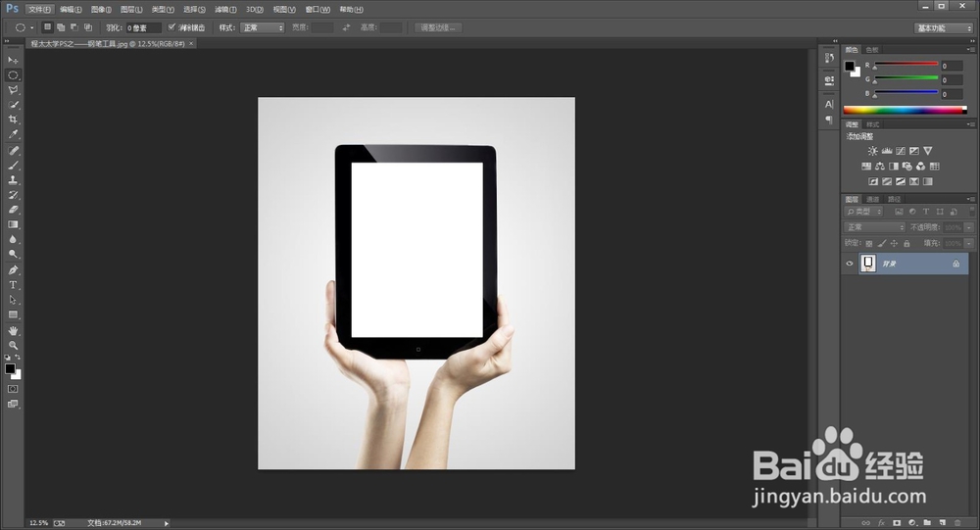The height and width of the screenshot is (530, 980).
Task: Open the workspace switcher 基本功能 dropdown
Action: [x=944, y=28]
